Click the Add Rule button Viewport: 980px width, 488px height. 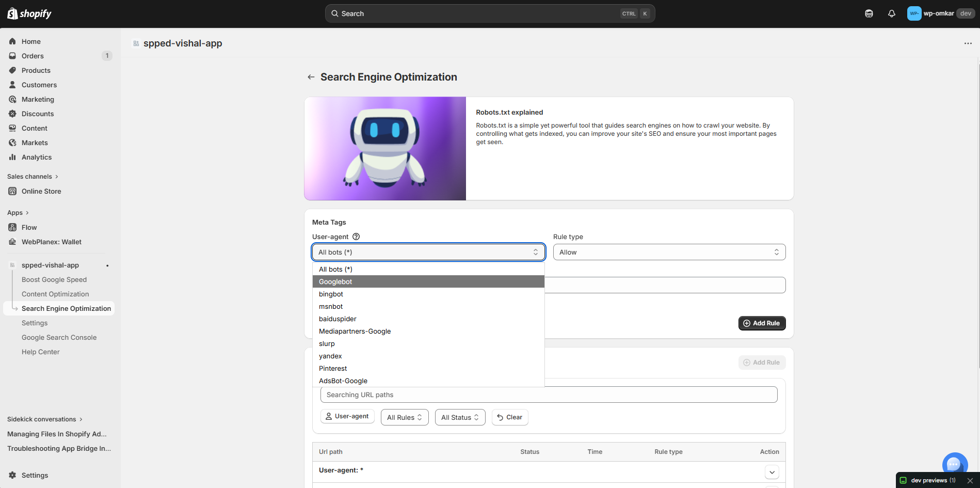762,323
